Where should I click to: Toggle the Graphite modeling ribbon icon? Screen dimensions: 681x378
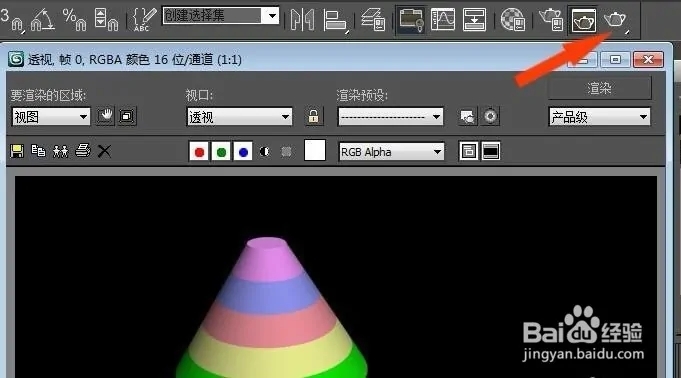[x=411, y=20]
